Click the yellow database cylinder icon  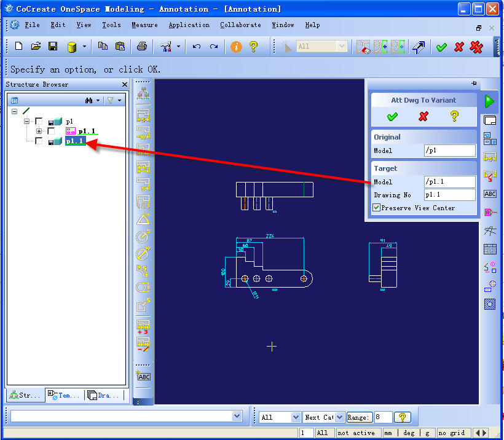pyautogui.click(x=72, y=47)
